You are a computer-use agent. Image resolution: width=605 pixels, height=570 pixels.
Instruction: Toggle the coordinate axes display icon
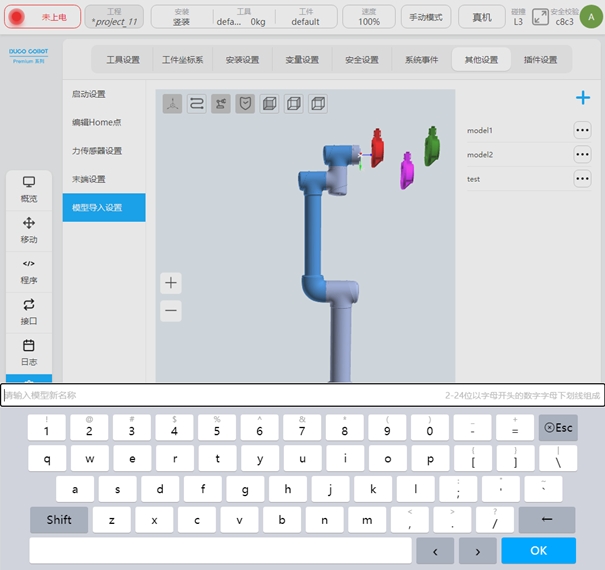pyautogui.click(x=172, y=103)
